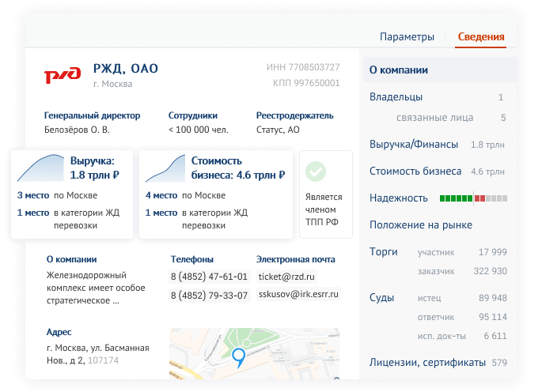This screenshot has height=392, width=542.
Task: Click general director name Белозёров О. В.
Action: 77,130
